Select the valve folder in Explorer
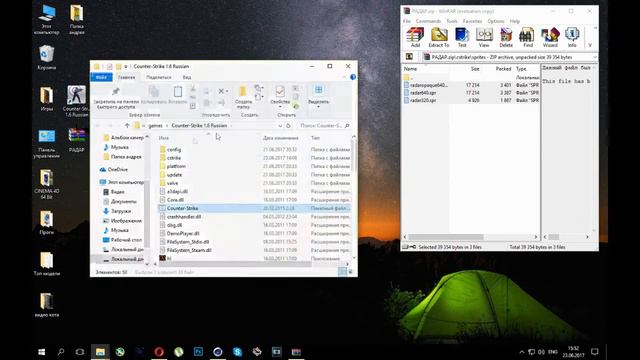 pyautogui.click(x=173, y=183)
